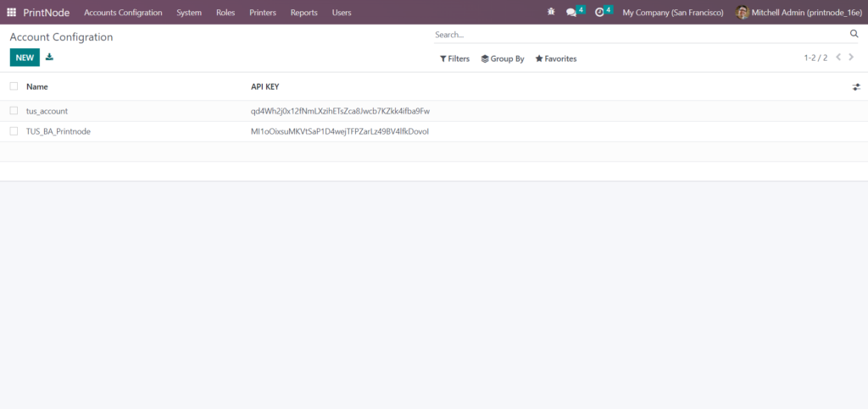Check the TUS_BA_Printnode row checkbox
The height and width of the screenshot is (409, 868).
[14, 131]
